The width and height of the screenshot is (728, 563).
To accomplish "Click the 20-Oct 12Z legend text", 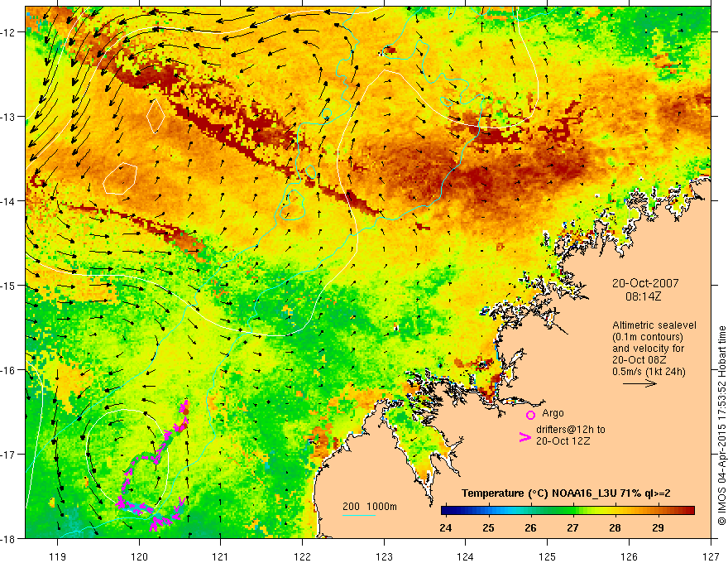I will click(563, 440).
